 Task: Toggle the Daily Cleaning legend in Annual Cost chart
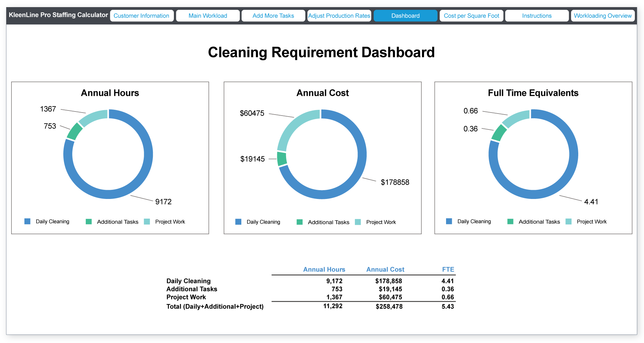[x=238, y=222]
